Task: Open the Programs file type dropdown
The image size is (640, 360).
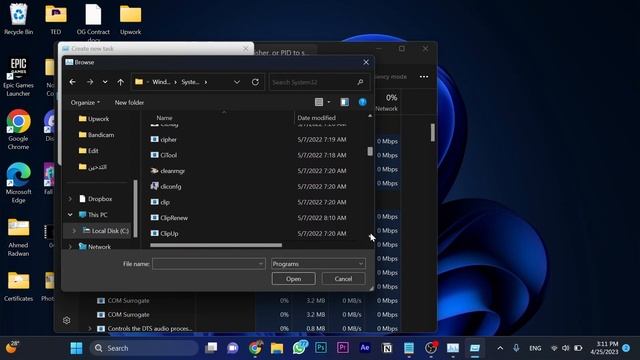Action: (318, 264)
